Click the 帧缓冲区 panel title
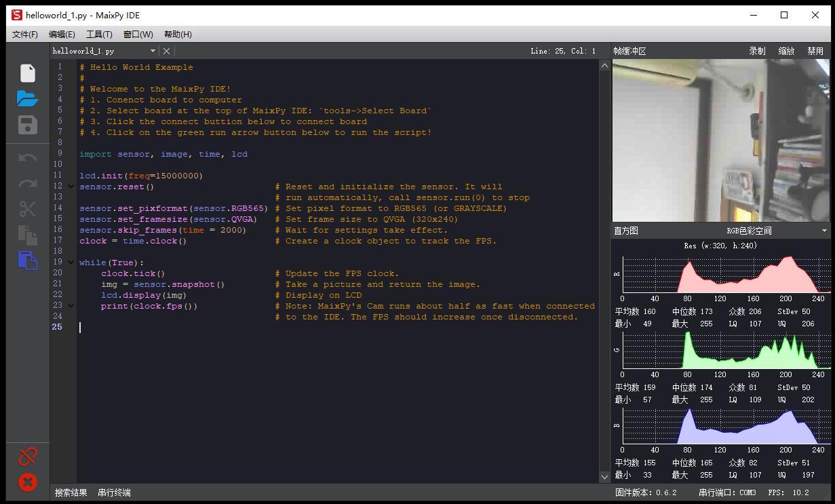835x504 pixels. 629,51
